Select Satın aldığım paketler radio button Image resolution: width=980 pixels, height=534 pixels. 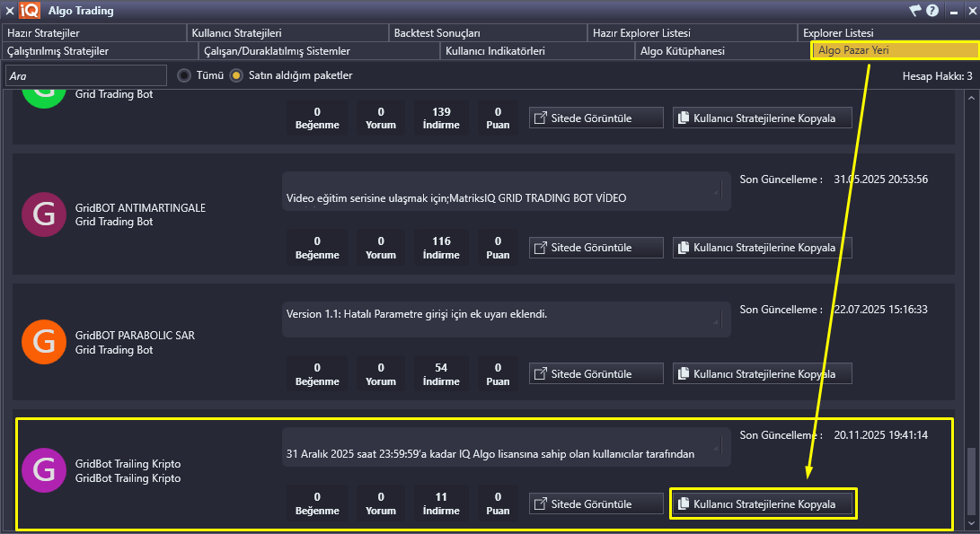click(236, 75)
